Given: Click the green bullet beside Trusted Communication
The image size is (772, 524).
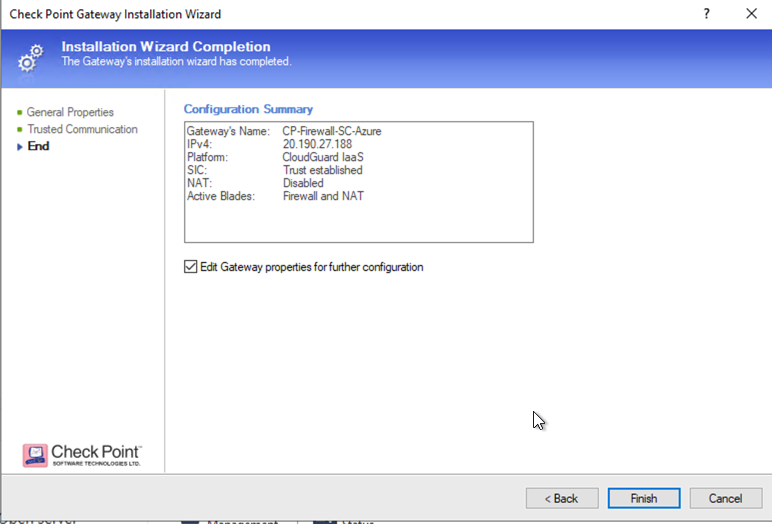Looking at the screenshot, I should [19, 129].
